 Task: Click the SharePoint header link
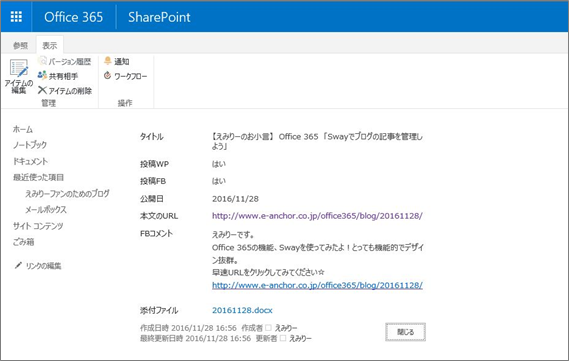pyautogui.click(x=159, y=17)
